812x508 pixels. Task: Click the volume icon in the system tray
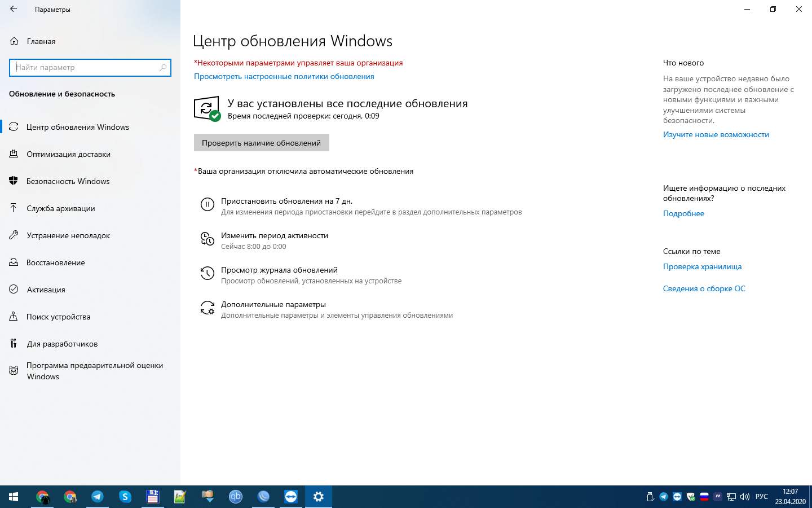tap(745, 497)
